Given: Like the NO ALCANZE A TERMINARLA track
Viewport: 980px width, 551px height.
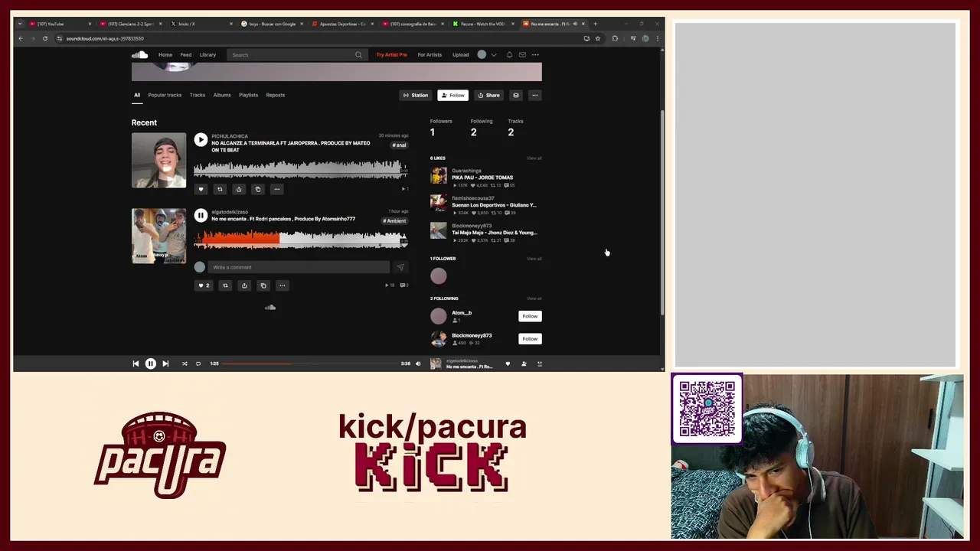Looking at the screenshot, I should pos(201,189).
